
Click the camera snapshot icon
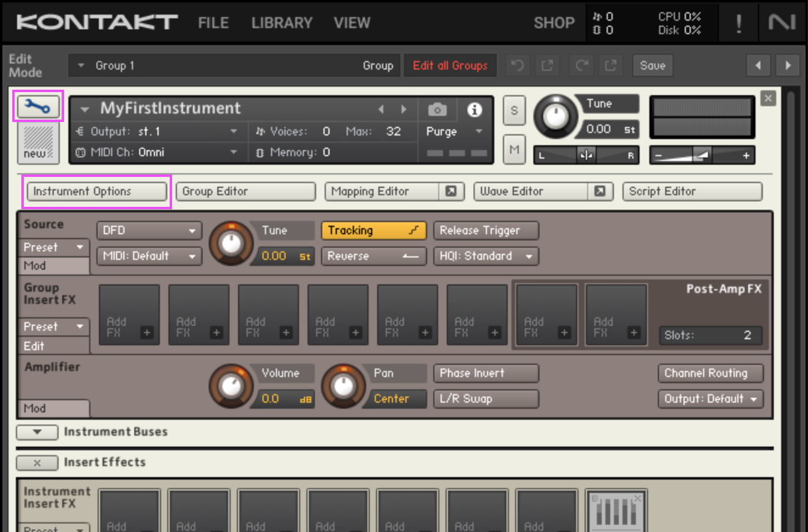437,110
